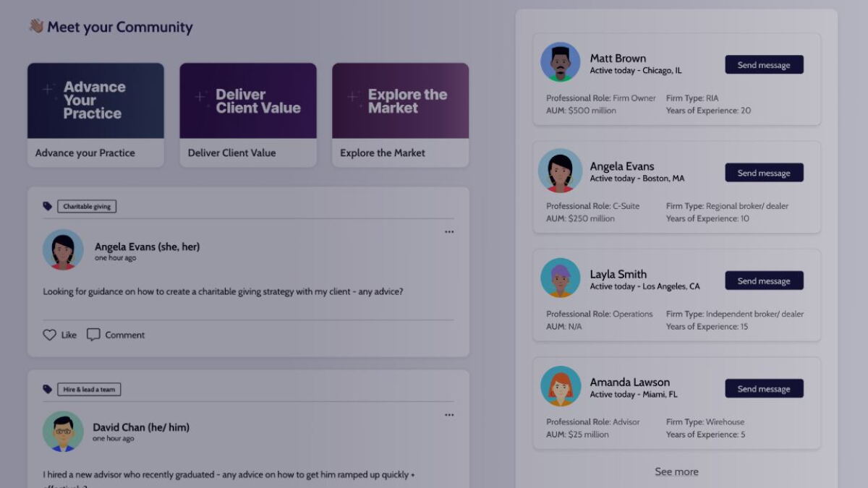Click the Angela Evans name in the member list
This screenshot has width=868, height=488.
tap(622, 166)
